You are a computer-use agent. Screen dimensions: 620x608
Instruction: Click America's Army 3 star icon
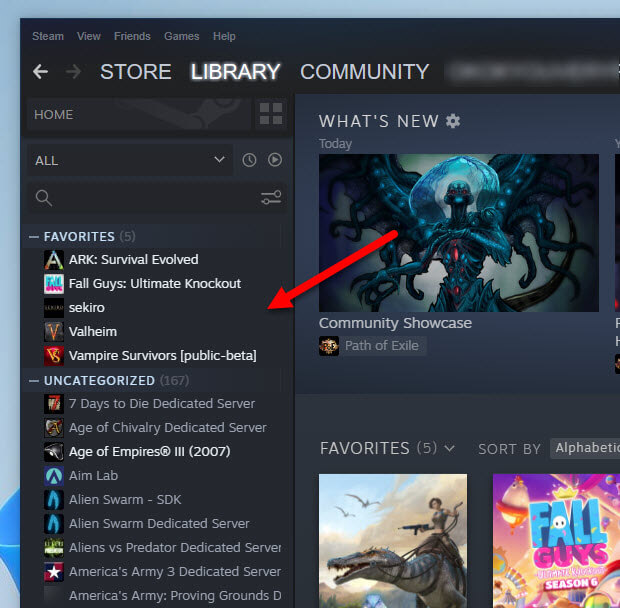point(54,572)
